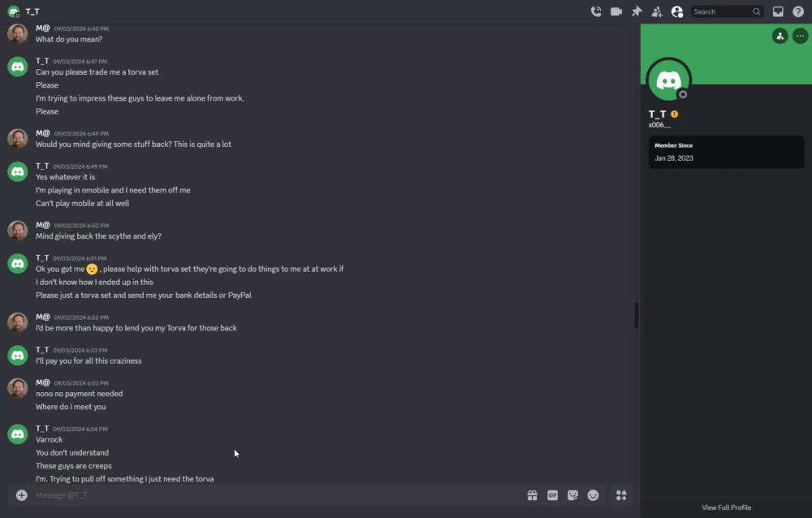This screenshot has height=518, width=812.
Task: Click T_T's large profile avatar
Action: (x=668, y=80)
